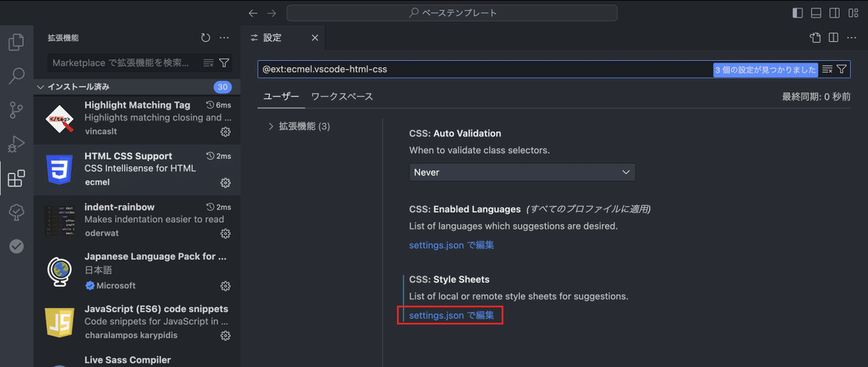Click the Marketplace extension search field

124,63
